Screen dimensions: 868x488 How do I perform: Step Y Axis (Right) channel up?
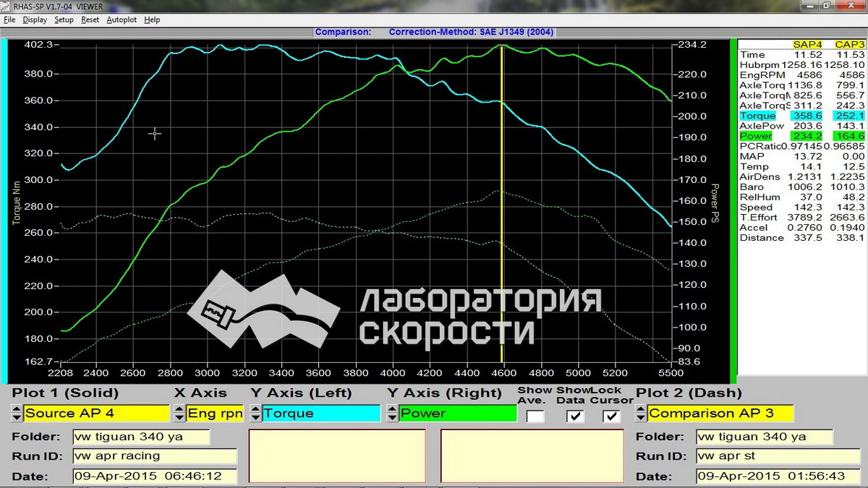(x=393, y=409)
